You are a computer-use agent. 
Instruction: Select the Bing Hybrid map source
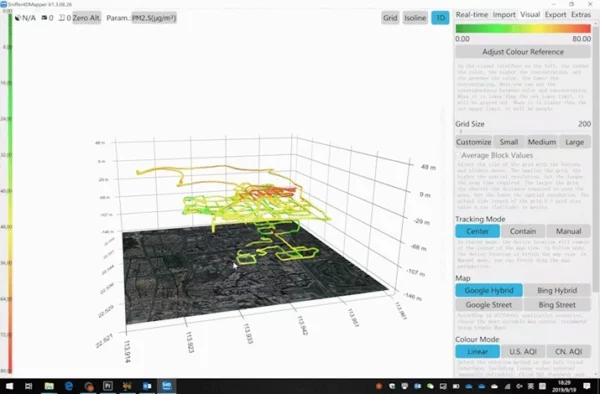pos(557,290)
